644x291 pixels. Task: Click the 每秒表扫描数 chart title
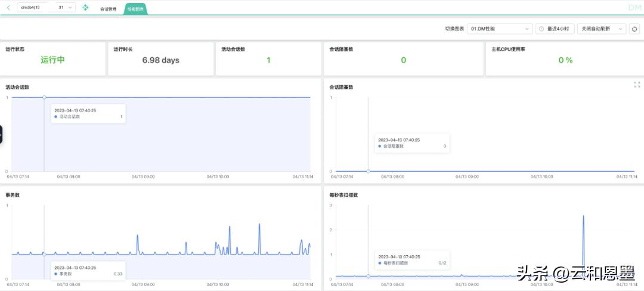coord(343,195)
